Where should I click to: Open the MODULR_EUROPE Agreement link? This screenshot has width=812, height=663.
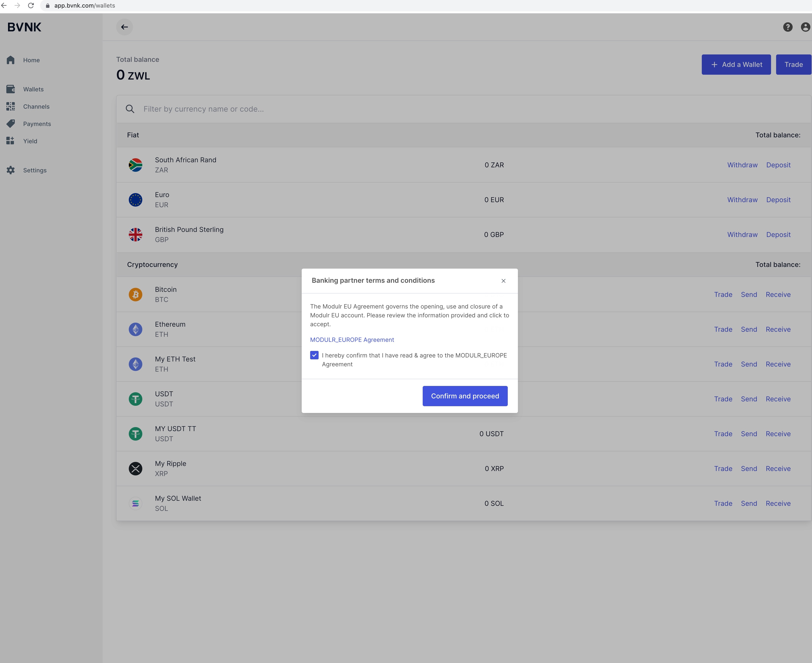point(352,340)
